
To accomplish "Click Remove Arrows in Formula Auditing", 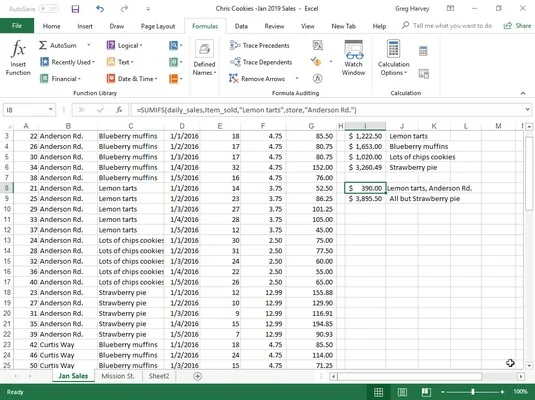I will pyautogui.click(x=258, y=79).
